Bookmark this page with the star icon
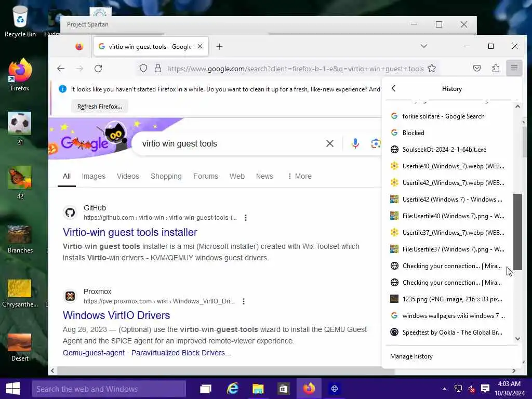Screen dimensions: 532x399 pos(432,69)
